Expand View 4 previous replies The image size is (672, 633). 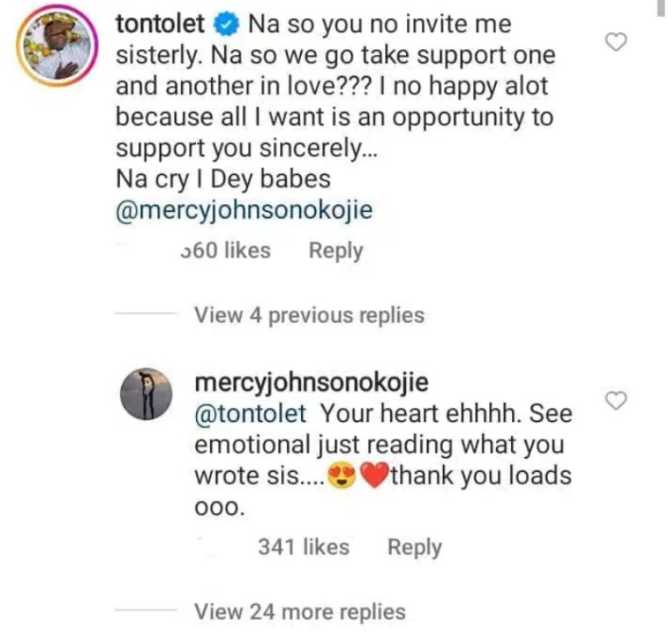point(309,315)
